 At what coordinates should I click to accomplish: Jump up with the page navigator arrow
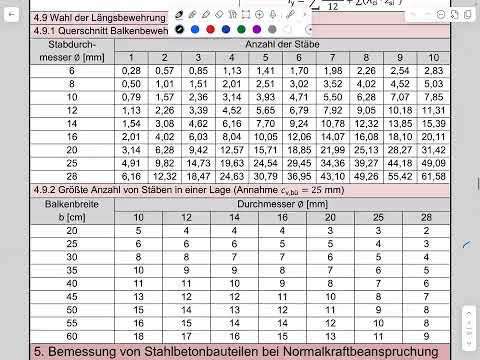click(x=469, y=313)
